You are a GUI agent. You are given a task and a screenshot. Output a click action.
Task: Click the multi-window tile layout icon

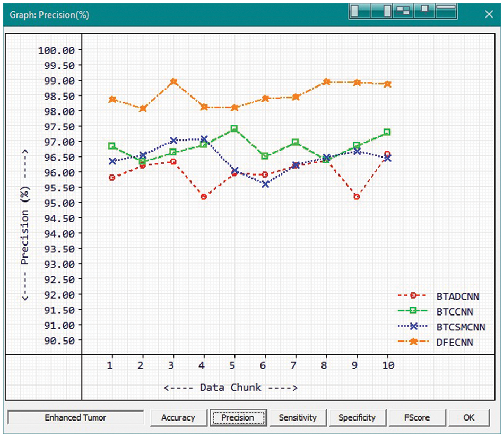(403, 11)
